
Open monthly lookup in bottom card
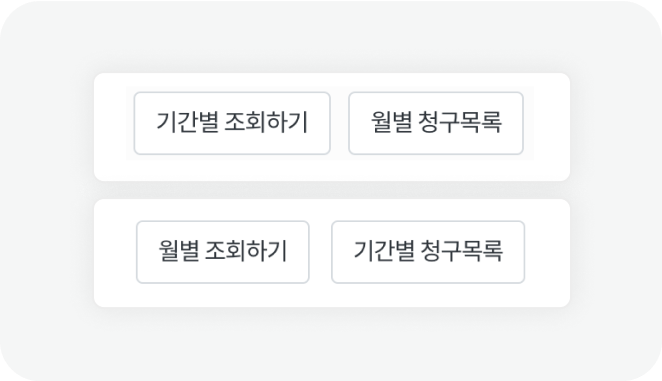pos(222,252)
